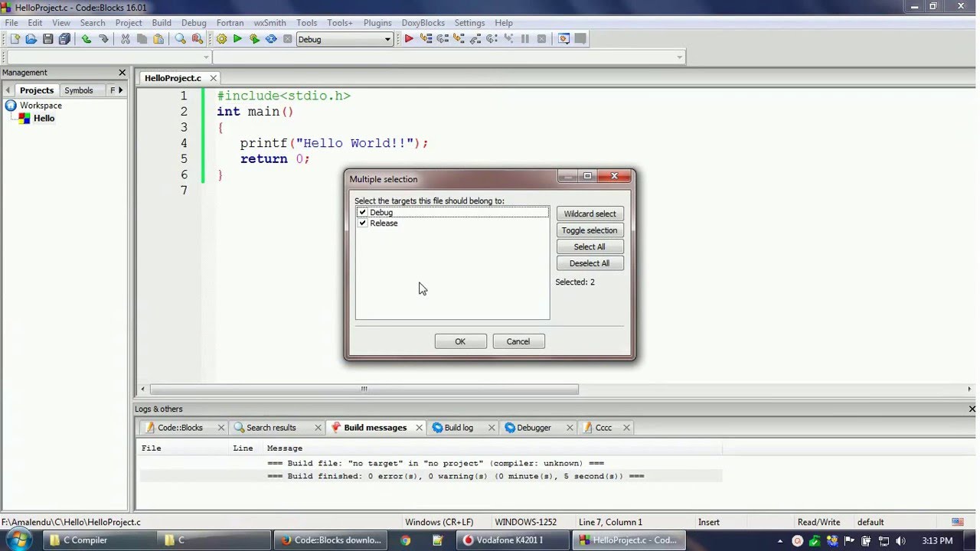This screenshot has width=980, height=551.
Task: Click the Windows Start button
Action: tap(17, 540)
